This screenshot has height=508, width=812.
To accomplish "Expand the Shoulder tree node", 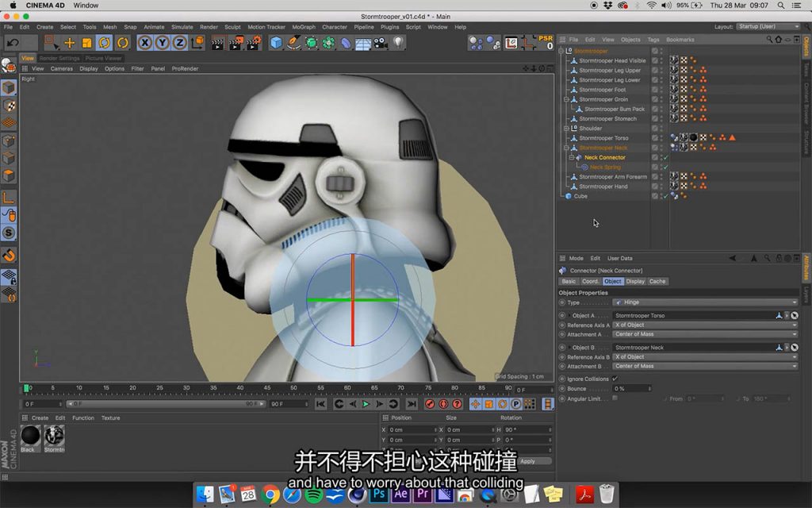I will point(566,128).
